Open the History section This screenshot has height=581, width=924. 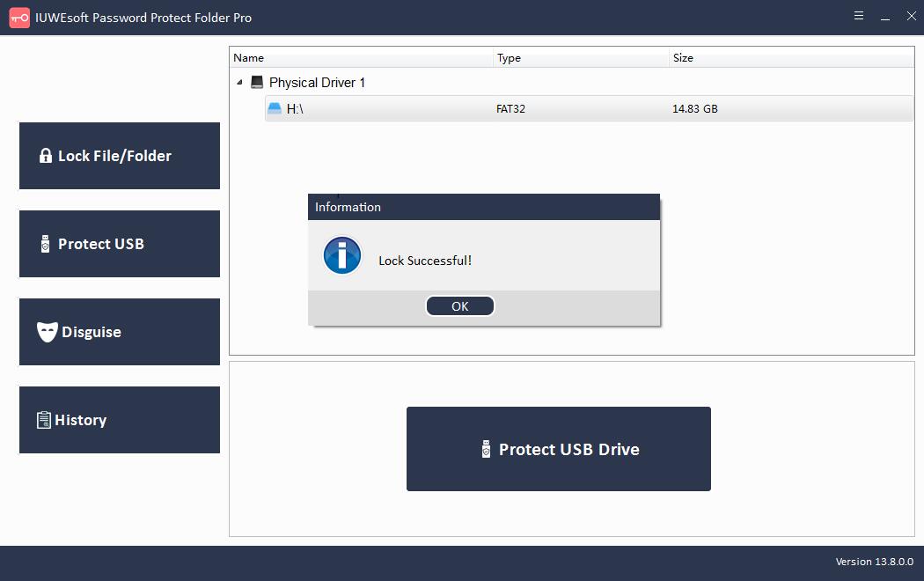(120, 420)
